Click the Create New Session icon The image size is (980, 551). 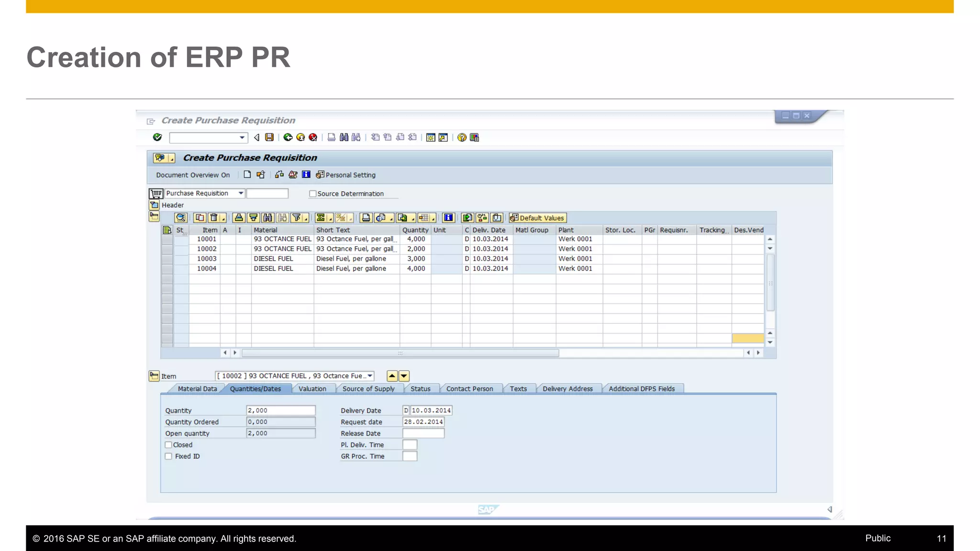(x=431, y=137)
